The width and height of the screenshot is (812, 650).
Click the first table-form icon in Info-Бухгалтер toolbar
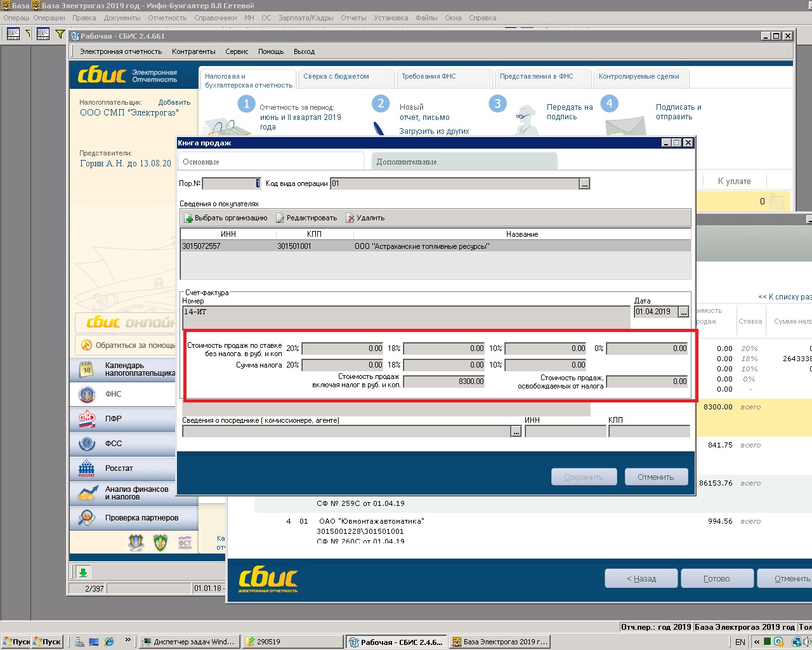coord(13,34)
